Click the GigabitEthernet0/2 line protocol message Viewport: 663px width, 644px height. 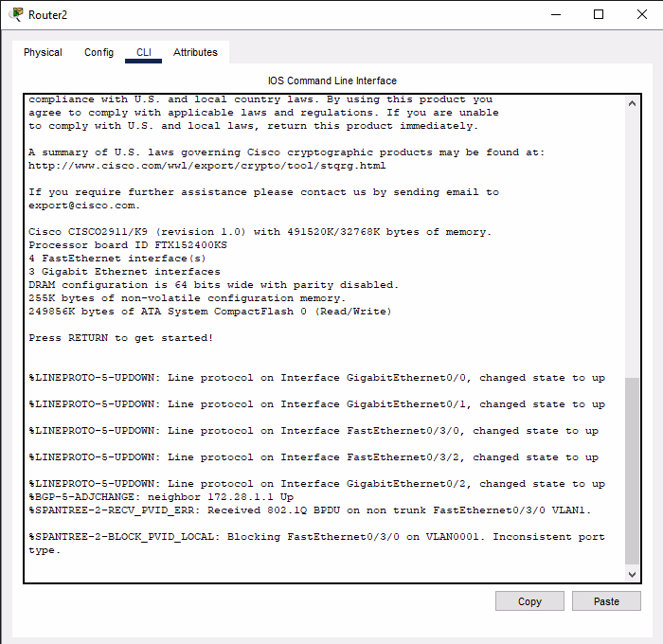[316, 484]
